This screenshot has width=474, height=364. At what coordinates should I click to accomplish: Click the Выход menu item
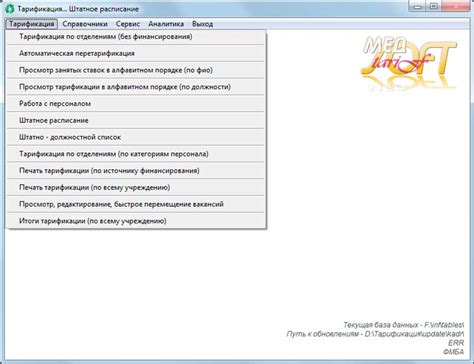(202, 24)
